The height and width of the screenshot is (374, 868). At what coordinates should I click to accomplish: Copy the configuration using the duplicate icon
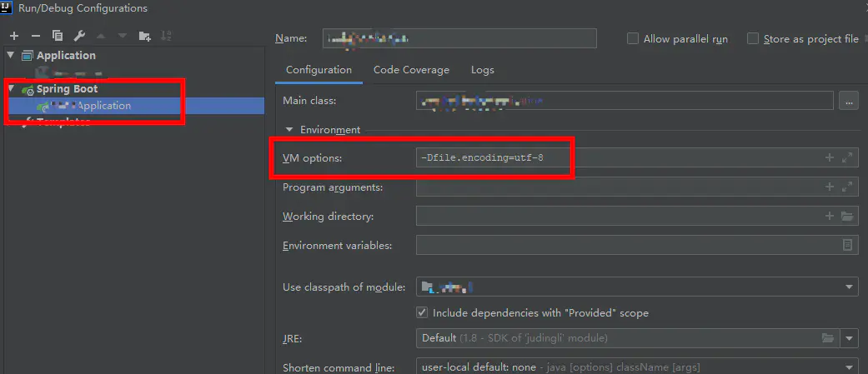pyautogui.click(x=57, y=36)
